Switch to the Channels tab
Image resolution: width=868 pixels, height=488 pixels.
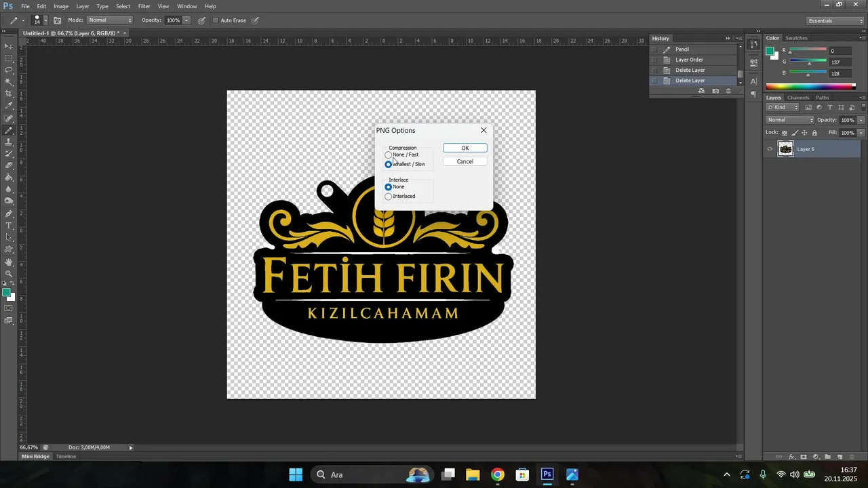coord(798,98)
